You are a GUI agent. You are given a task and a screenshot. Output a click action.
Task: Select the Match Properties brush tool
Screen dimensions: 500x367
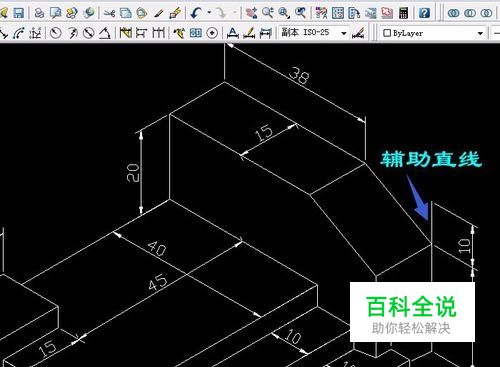pos(159,13)
